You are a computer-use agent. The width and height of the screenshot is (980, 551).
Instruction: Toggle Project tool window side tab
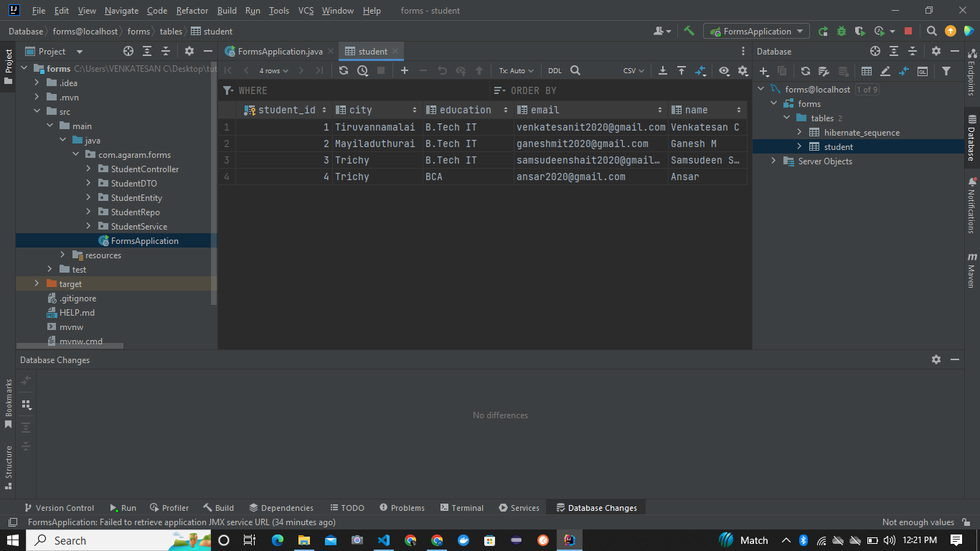click(9, 66)
